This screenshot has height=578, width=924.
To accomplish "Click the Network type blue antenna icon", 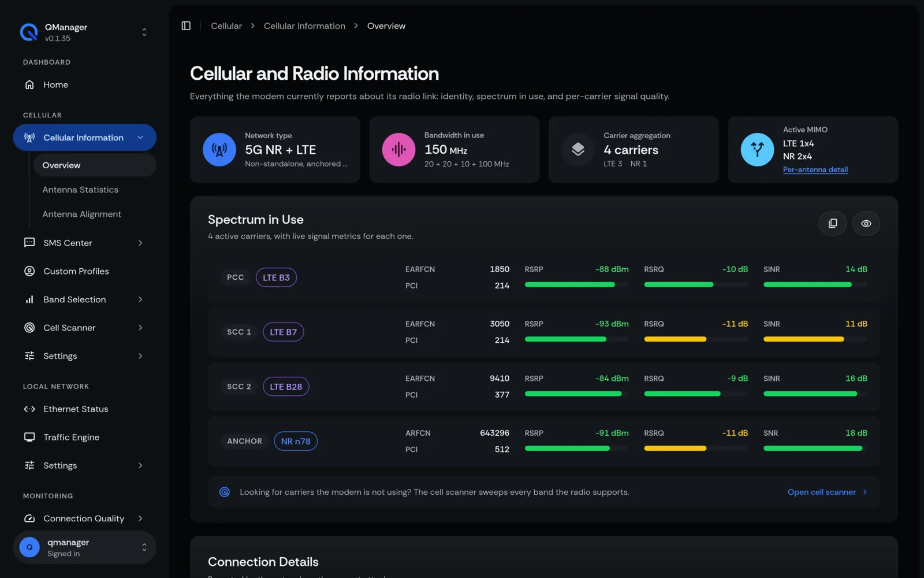I will coord(219,150).
